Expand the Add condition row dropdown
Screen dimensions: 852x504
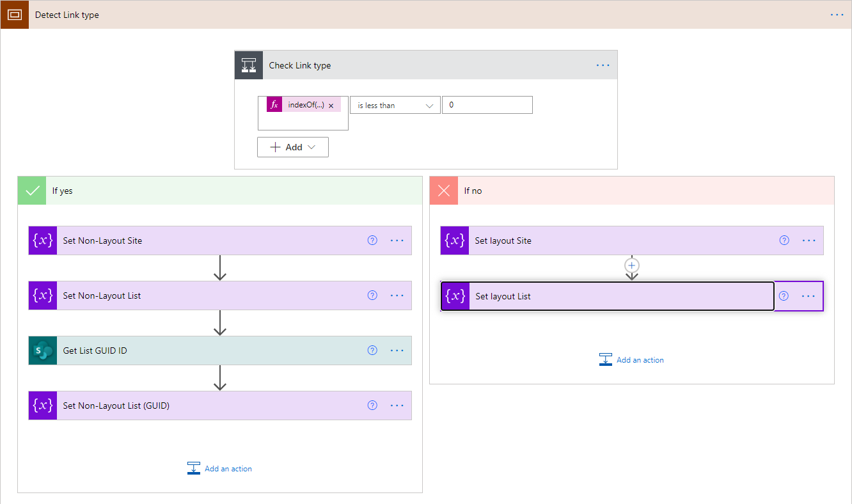[293, 147]
